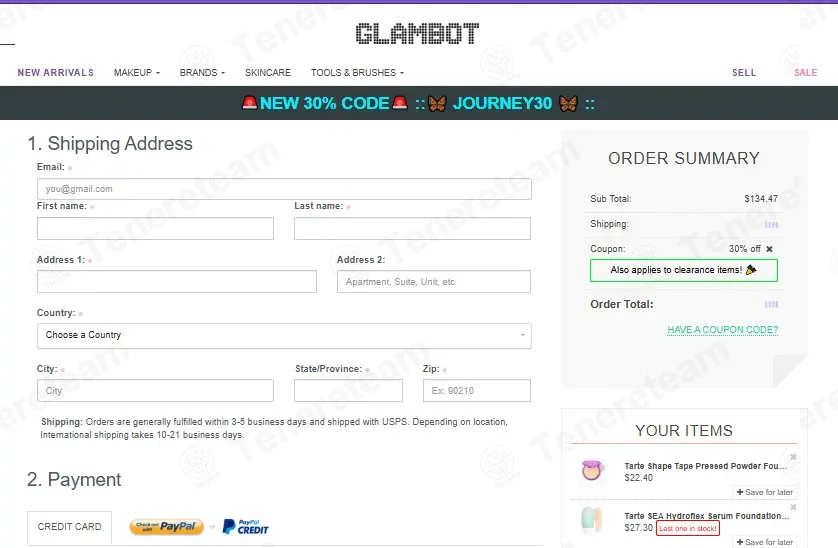Expand the Tools & Brushes dropdown menu
The height and width of the screenshot is (548, 838).
coord(358,73)
